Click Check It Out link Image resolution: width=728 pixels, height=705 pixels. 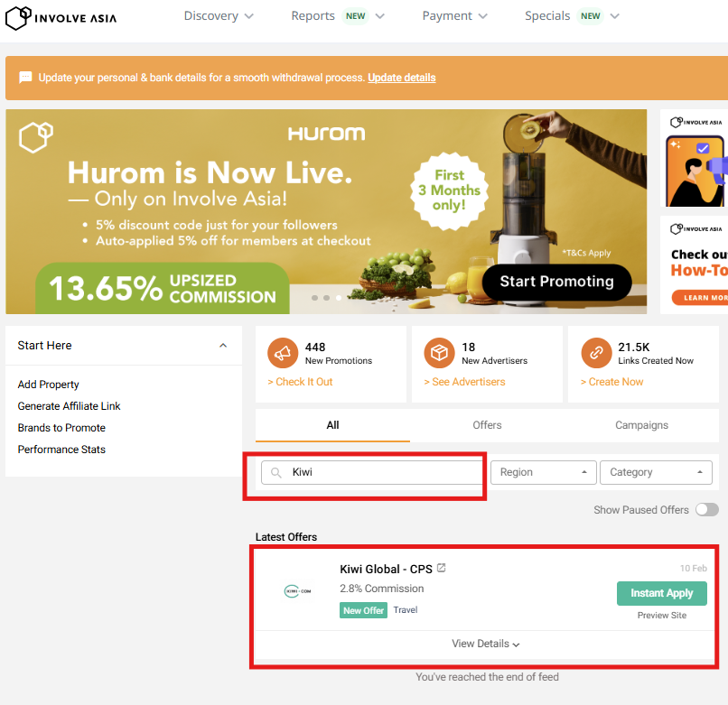click(x=300, y=382)
